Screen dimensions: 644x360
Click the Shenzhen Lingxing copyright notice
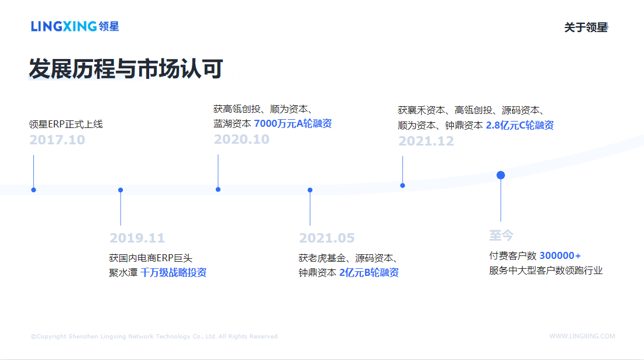click(154, 336)
